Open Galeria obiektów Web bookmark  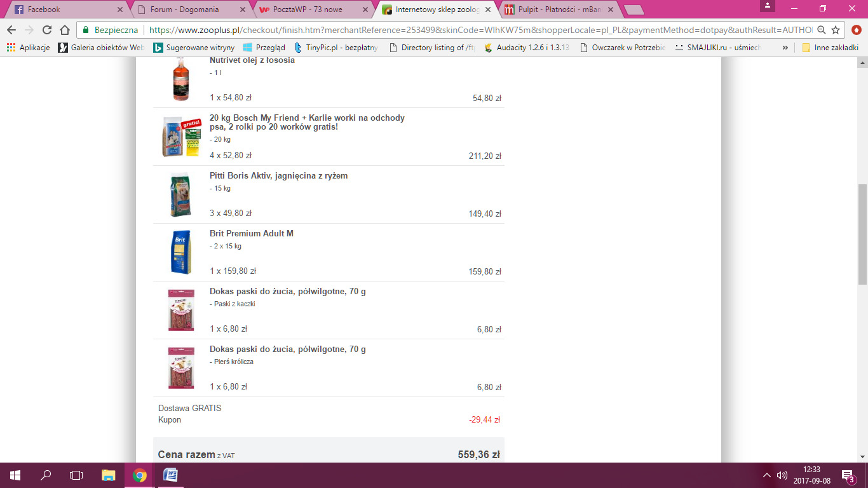pos(102,48)
